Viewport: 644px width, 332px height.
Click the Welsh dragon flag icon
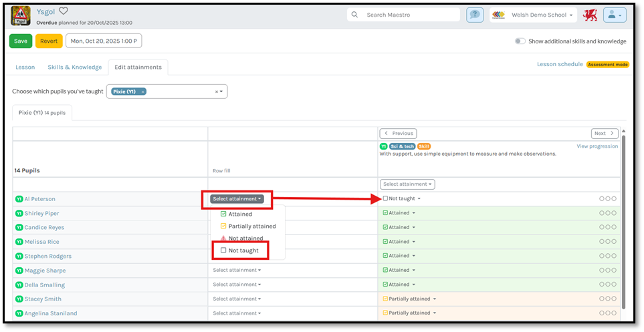pyautogui.click(x=589, y=15)
